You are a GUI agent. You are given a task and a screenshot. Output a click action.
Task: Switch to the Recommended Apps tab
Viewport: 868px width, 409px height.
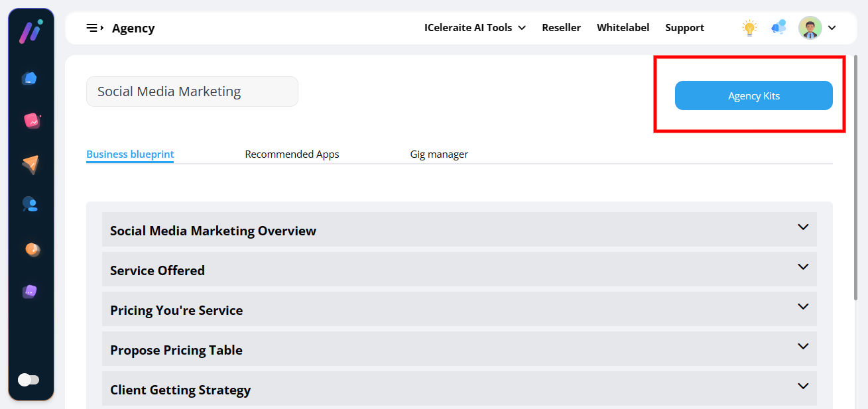tap(292, 154)
